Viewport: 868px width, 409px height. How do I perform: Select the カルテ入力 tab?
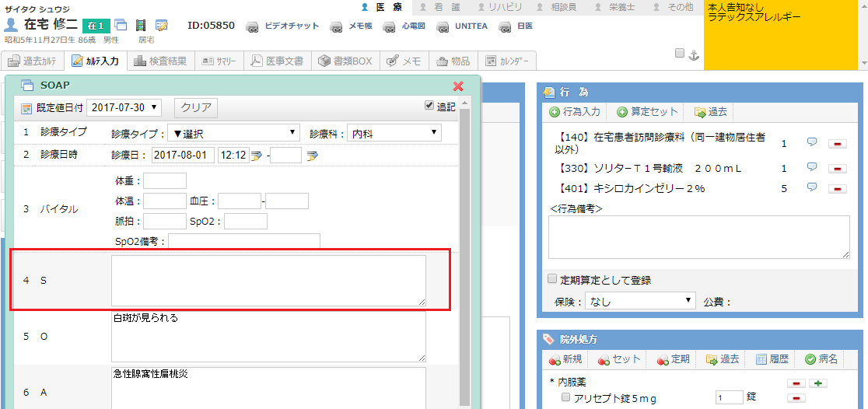coord(96,61)
